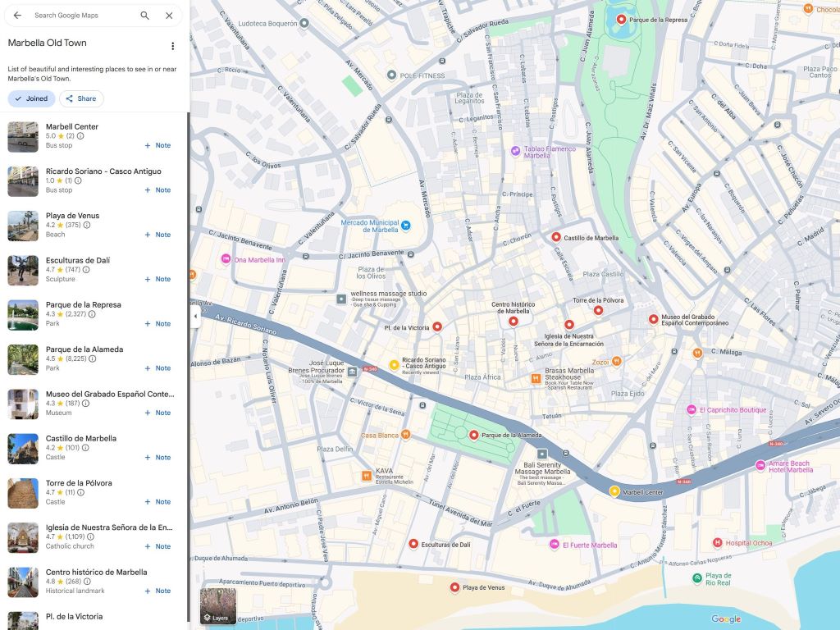
Task: Click yellow Ricardo Soriano map marker
Action: [x=394, y=365]
